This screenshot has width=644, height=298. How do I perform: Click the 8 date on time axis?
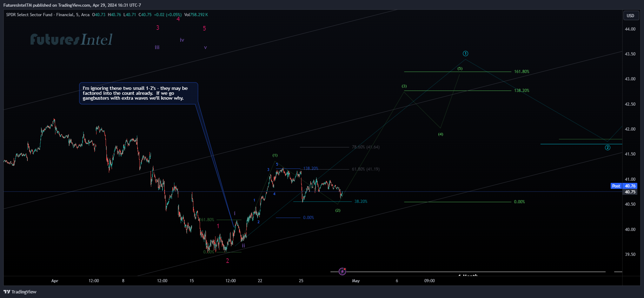123,281
